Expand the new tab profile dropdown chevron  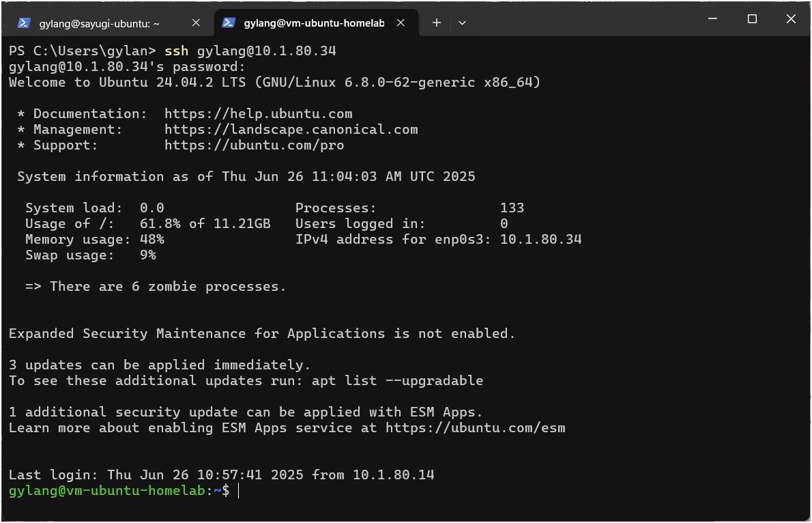(x=462, y=23)
